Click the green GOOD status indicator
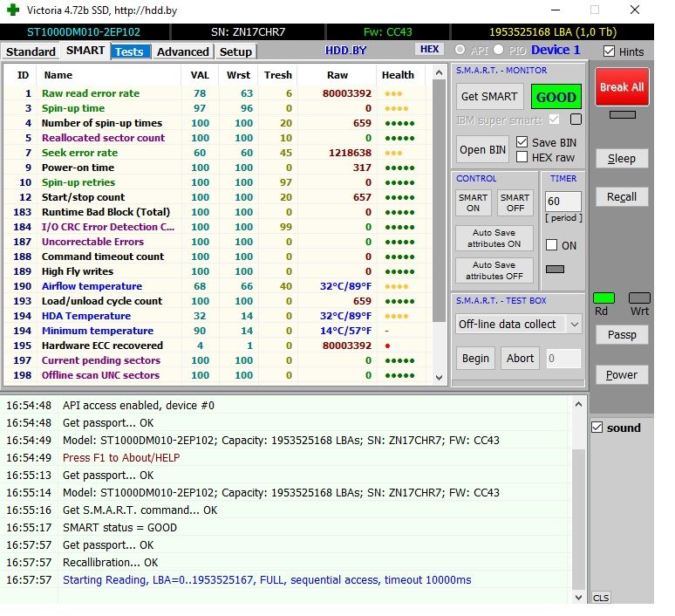 (x=556, y=97)
